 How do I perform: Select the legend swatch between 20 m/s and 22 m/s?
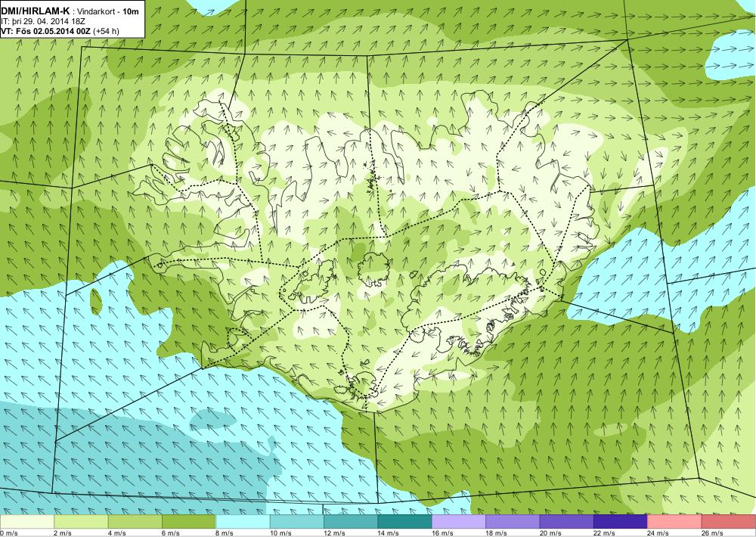pyautogui.click(x=567, y=522)
